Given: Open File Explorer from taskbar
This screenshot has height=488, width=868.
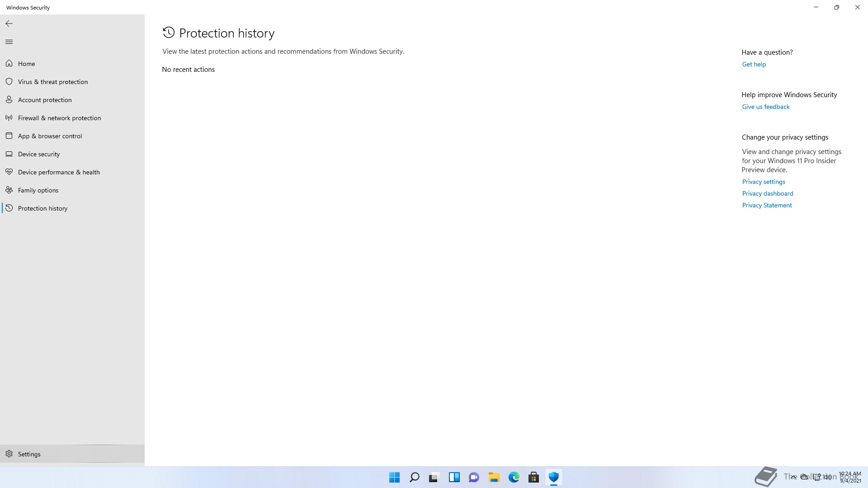Looking at the screenshot, I should pyautogui.click(x=494, y=477).
